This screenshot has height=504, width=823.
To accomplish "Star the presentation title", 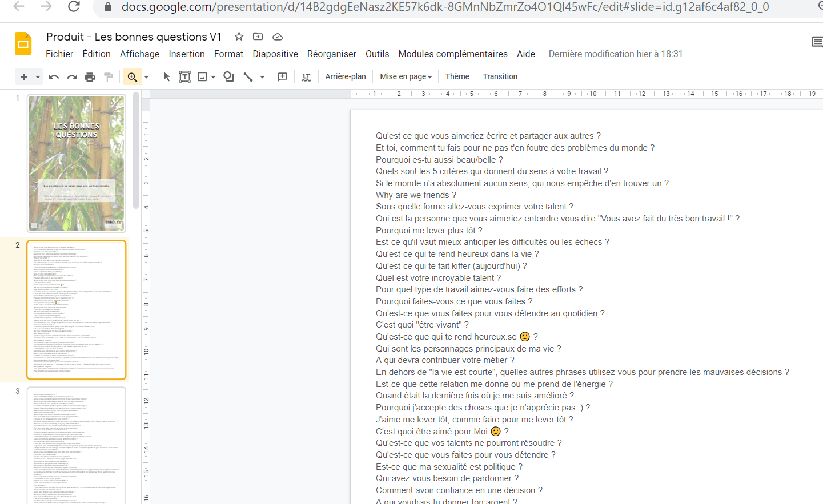I will (239, 37).
